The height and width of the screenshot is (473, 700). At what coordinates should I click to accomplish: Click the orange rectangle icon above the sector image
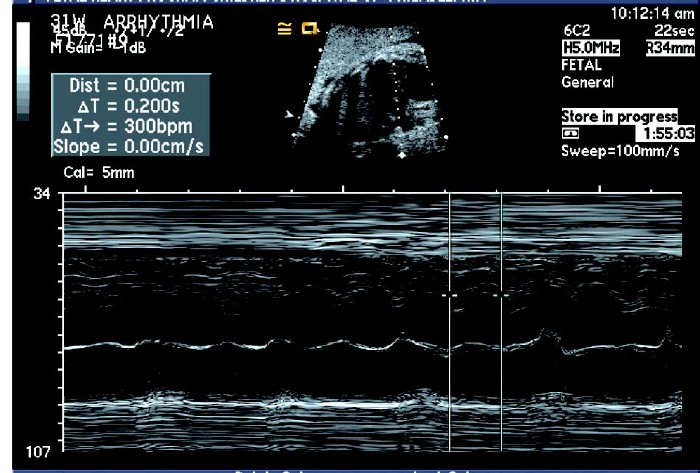pos(309,29)
